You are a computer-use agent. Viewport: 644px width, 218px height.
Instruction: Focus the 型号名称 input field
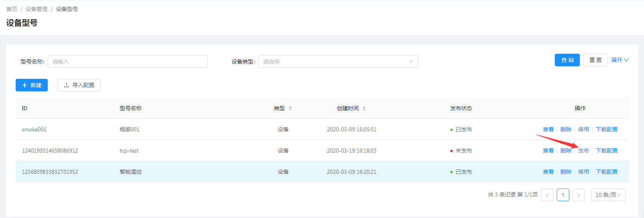128,62
